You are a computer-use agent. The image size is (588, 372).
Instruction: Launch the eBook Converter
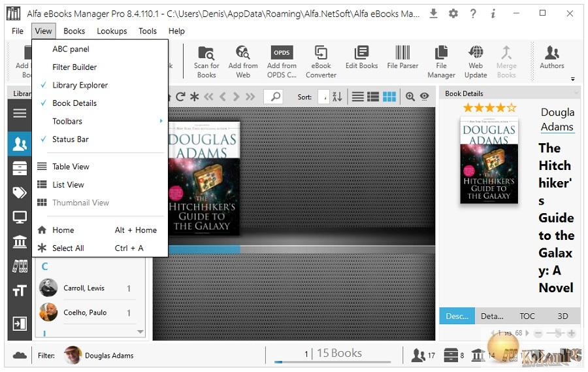click(x=321, y=61)
